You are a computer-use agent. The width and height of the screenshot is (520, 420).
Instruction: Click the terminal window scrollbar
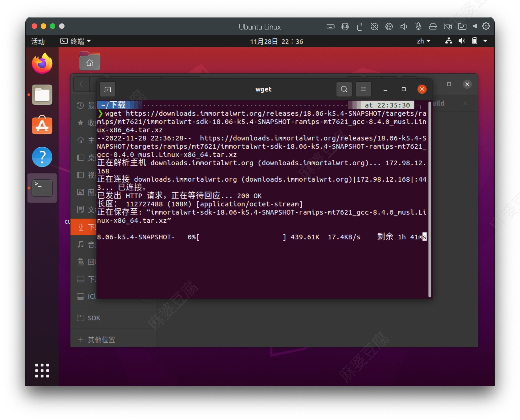pyautogui.click(x=430, y=199)
